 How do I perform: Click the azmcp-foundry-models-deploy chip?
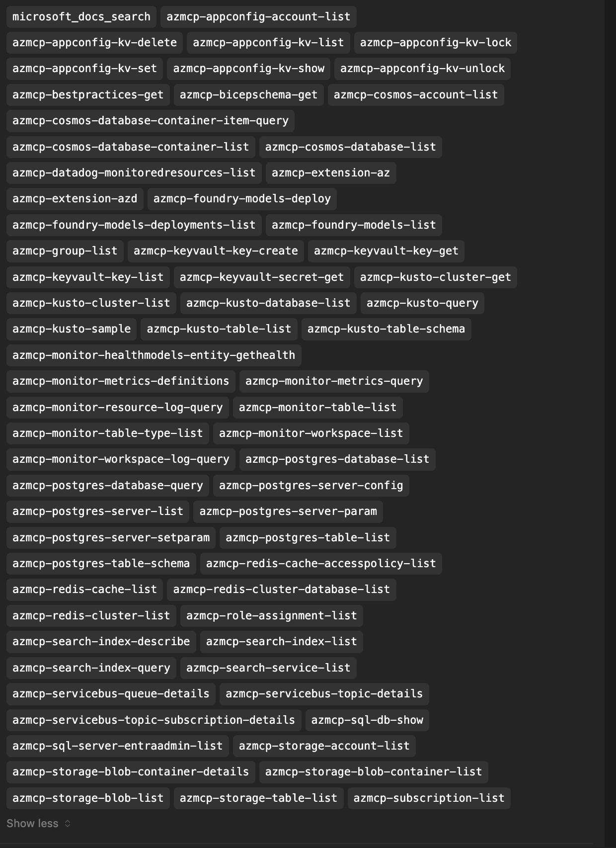click(x=242, y=198)
